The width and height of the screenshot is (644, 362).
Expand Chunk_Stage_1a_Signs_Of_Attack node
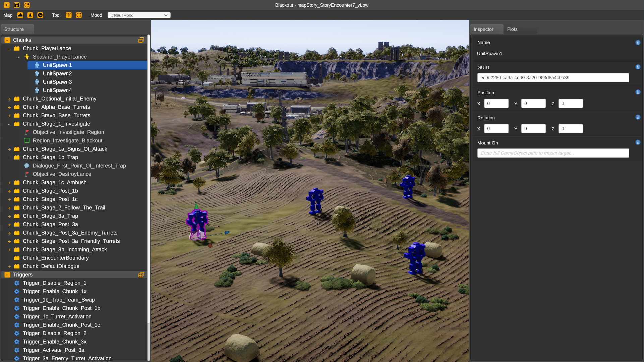click(9, 149)
